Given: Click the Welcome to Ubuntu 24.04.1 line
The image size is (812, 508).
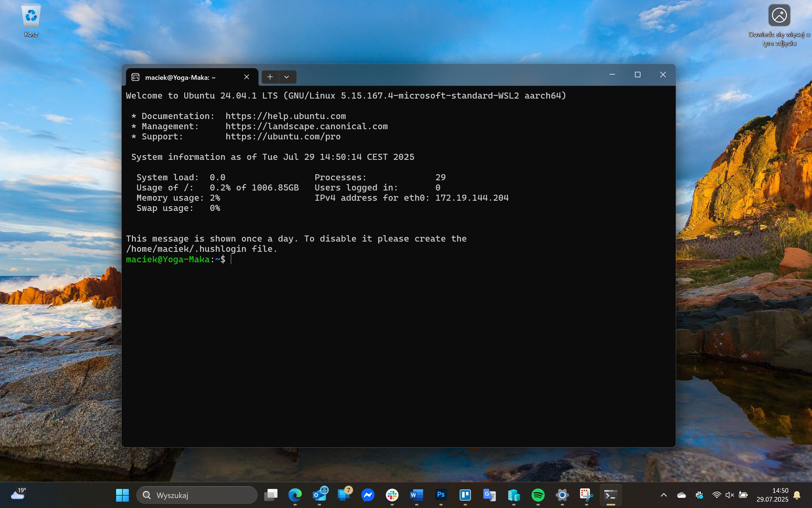Looking at the screenshot, I should [x=346, y=96].
